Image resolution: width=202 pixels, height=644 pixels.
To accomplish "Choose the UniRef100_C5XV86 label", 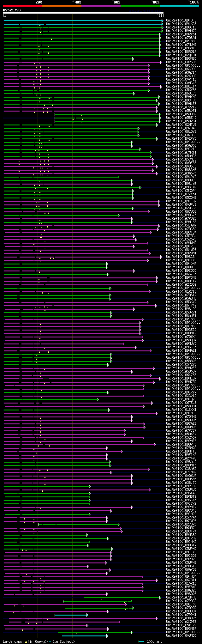I will click(x=181, y=90).
